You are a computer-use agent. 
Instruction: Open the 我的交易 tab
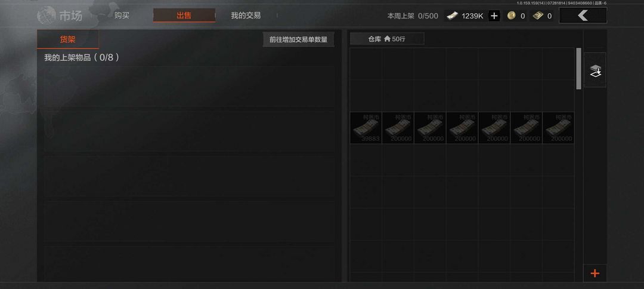click(246, 16)
